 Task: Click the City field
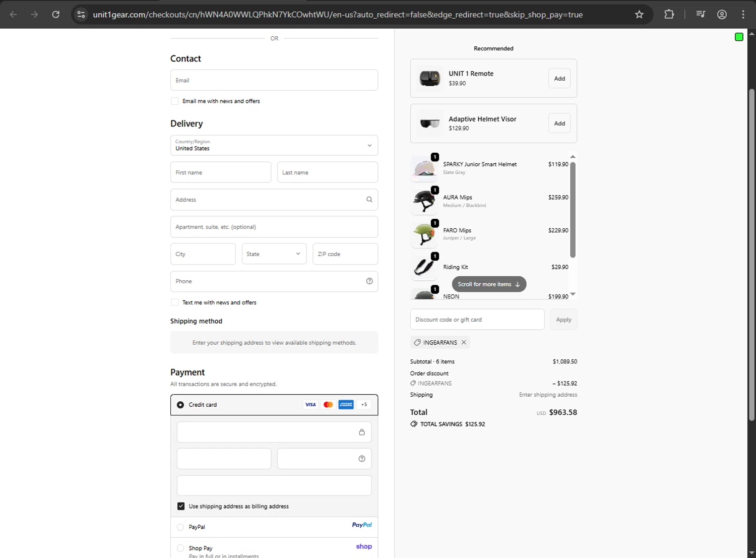tap(203, 254)
